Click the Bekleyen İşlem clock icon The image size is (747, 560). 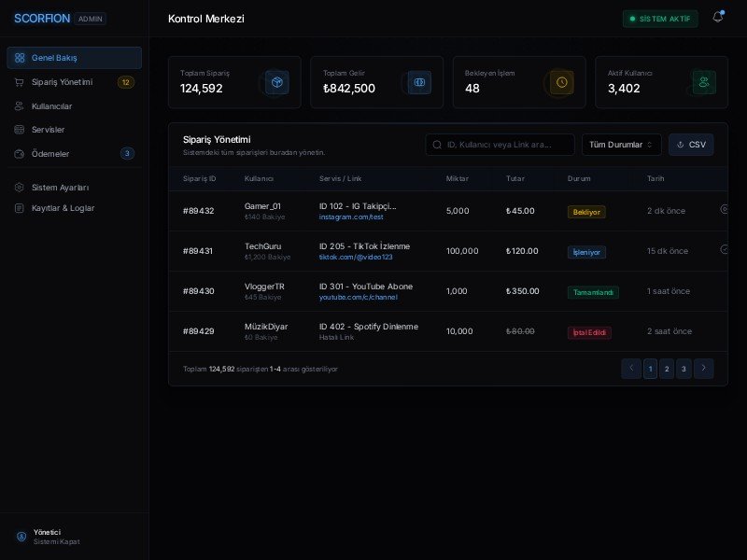coord(561,82)
